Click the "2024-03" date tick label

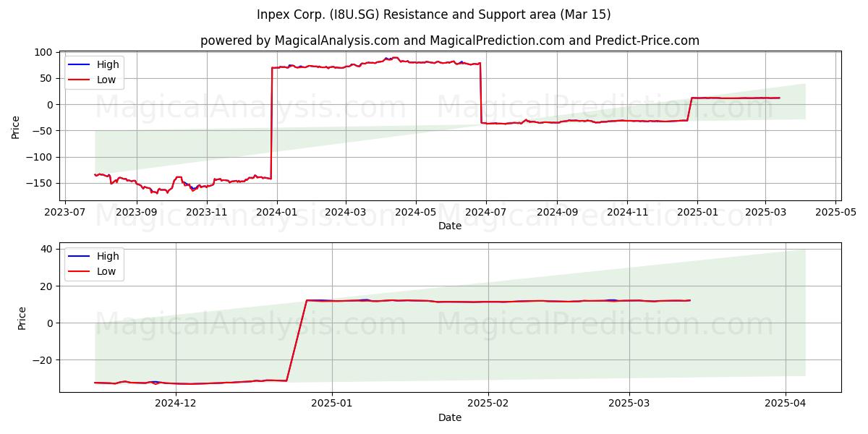click(x=345, y=213)
